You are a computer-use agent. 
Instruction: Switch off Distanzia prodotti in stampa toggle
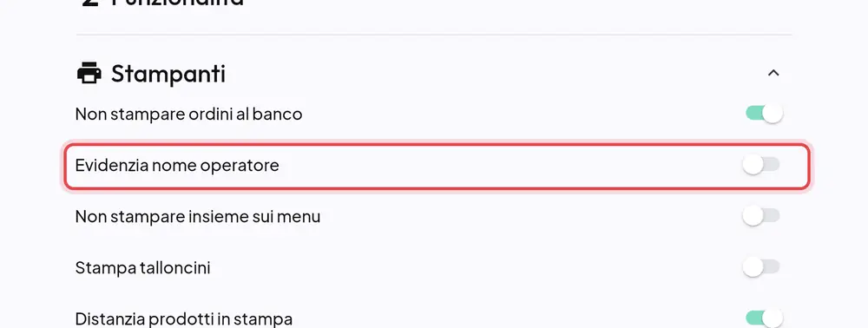pos(764,318)
